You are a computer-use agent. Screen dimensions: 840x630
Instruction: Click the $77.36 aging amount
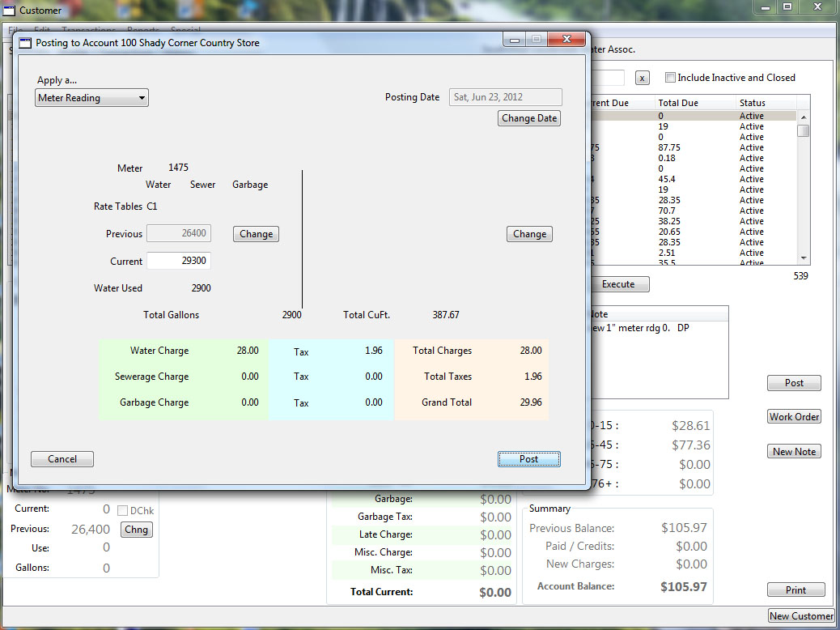click(x=691, y=445)
